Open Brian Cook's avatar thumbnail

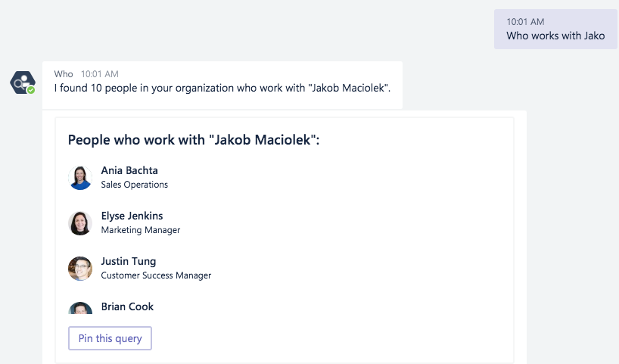(80, 309)
